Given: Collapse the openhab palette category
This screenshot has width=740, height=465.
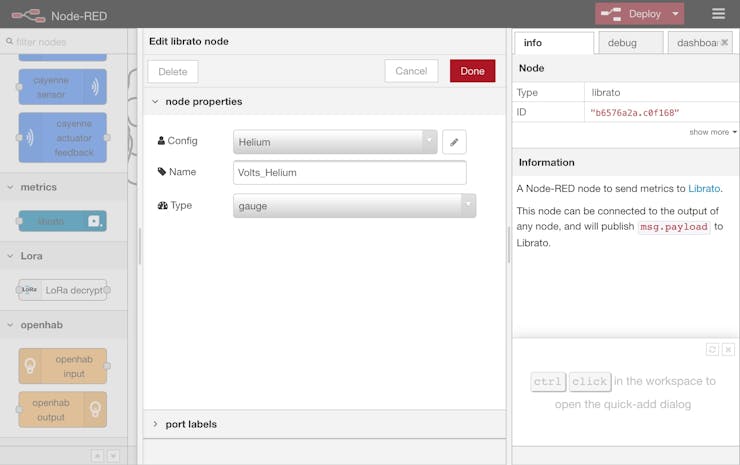Looking at the screenshot, I should pyautogui.click(x=64, y=325).
